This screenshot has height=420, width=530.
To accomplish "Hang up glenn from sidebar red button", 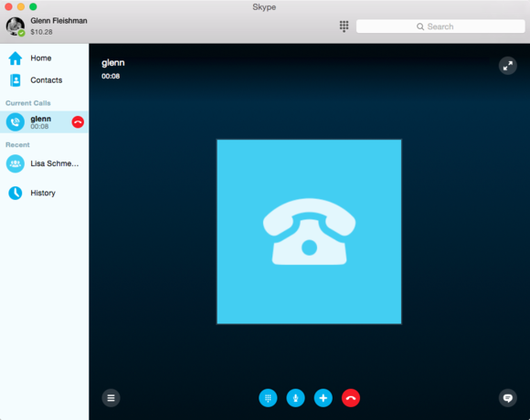I will [78, 121].
